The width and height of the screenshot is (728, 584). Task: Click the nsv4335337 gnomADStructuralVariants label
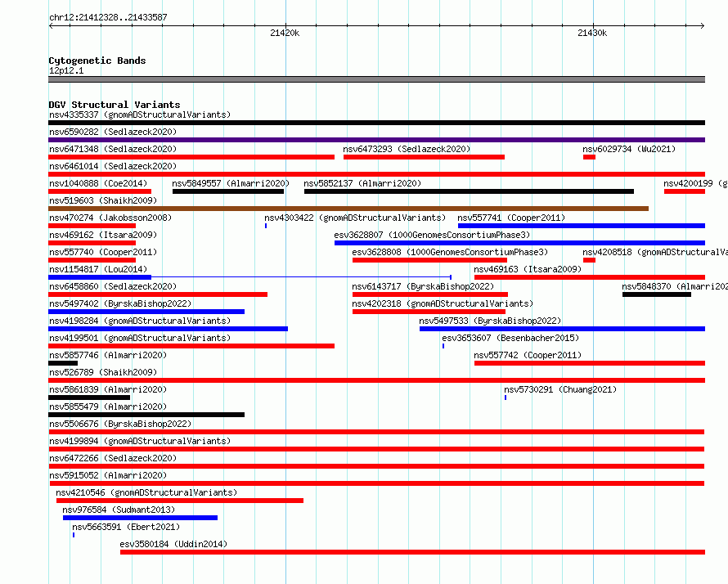pos(140,115)
